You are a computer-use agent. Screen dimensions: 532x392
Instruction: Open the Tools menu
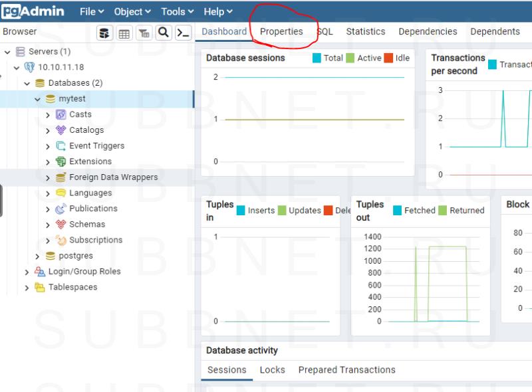pyautogui.click(x=178, y=11)
